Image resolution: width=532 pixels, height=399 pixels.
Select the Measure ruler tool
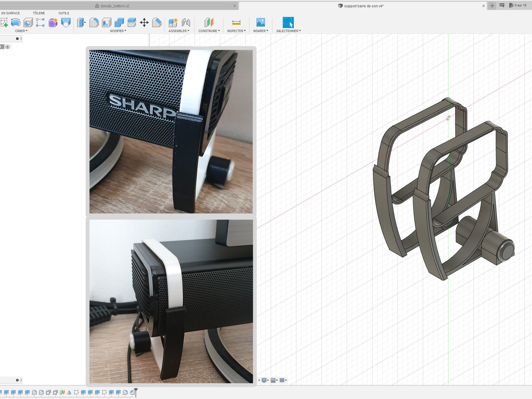236,22
